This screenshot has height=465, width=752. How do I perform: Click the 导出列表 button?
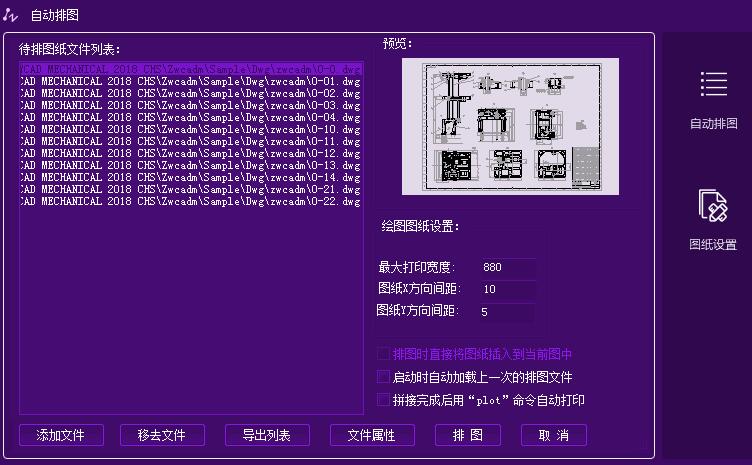coord(267,435)
